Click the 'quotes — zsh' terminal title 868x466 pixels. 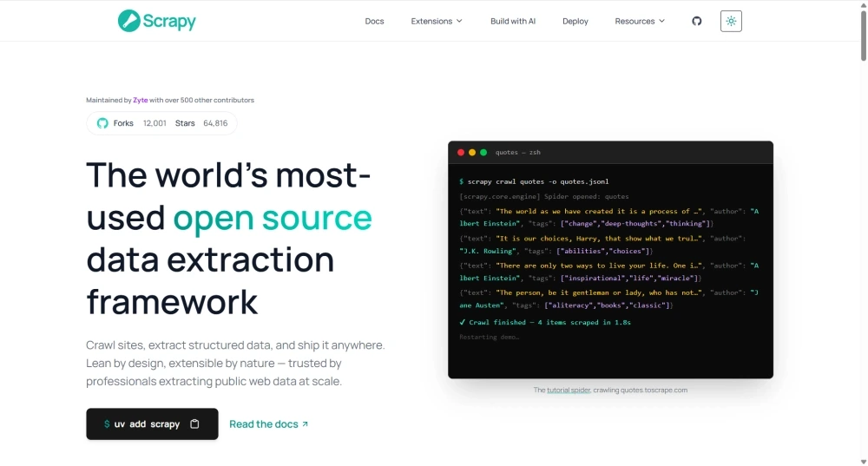click(517, 152)
